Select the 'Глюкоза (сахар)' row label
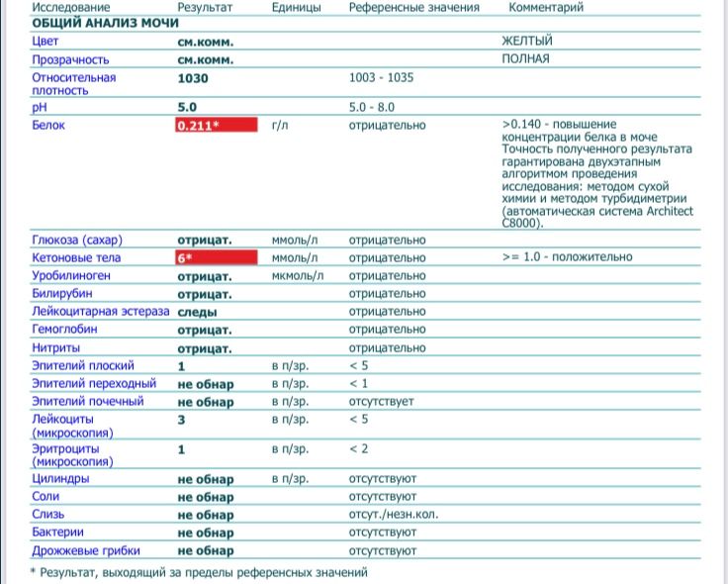The image size is (728, 584). click(x=76, y=240)
